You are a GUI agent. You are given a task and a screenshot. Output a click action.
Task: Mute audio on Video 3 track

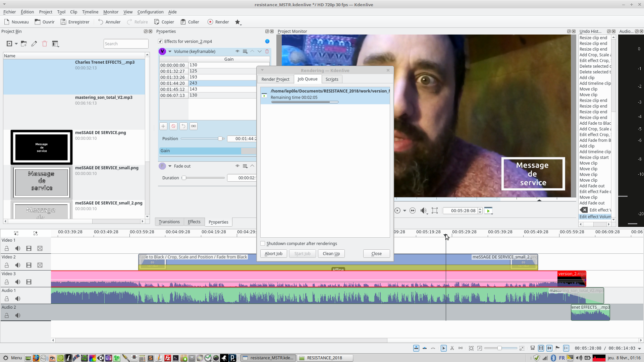(x=18, y=282)
